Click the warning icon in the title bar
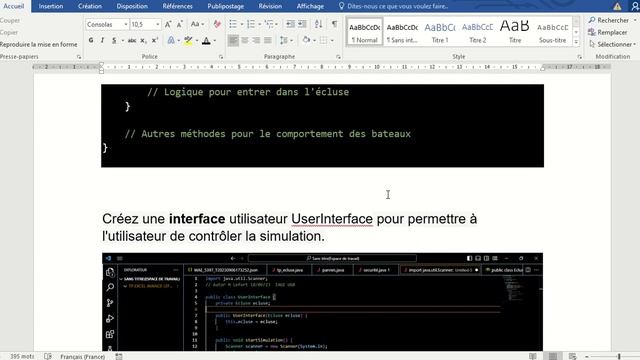 pyautogui.click(x=617, y=6)
